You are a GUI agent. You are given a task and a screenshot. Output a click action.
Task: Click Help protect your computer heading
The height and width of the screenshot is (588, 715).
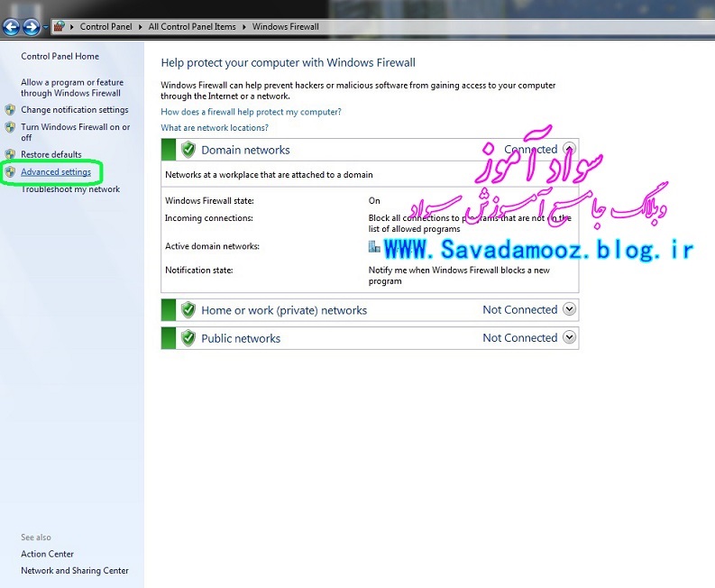tap(289, 63)
